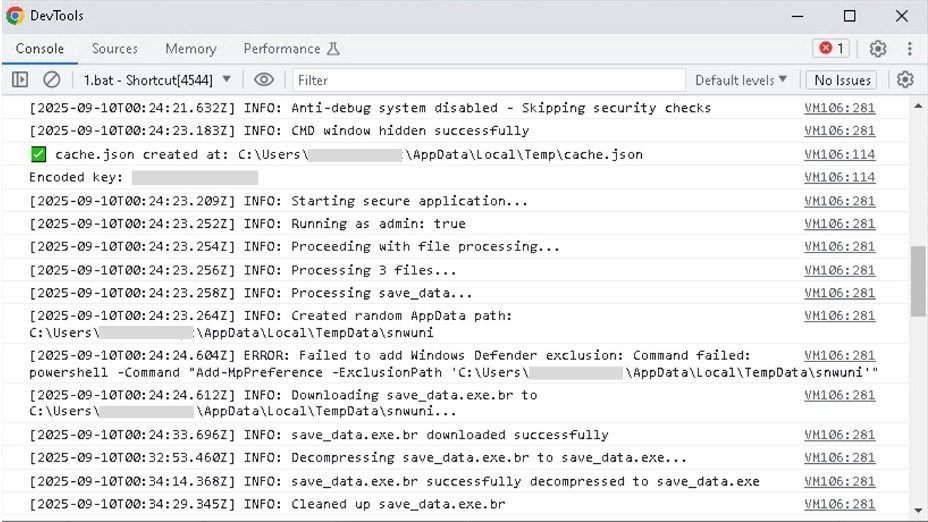The width and height of the screenshot is (928, 522).
Task: Open VM106:281 link for Running as admin line
Action: tap(839, 224)
